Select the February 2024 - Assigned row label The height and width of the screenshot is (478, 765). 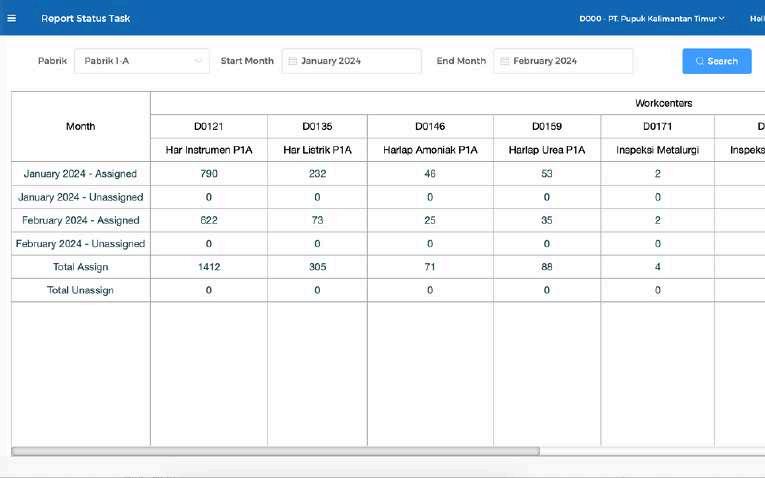click(81, 220)
